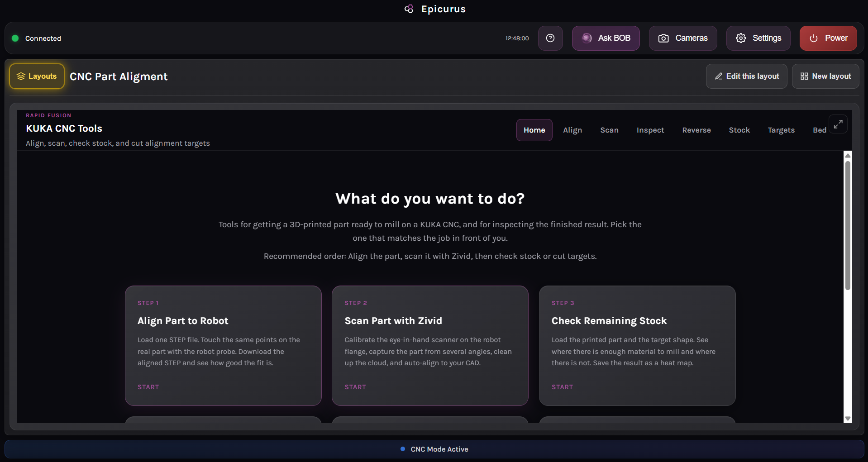Click the green Connected status dot
Screen dimensions: 868x462
pos(15,38)
